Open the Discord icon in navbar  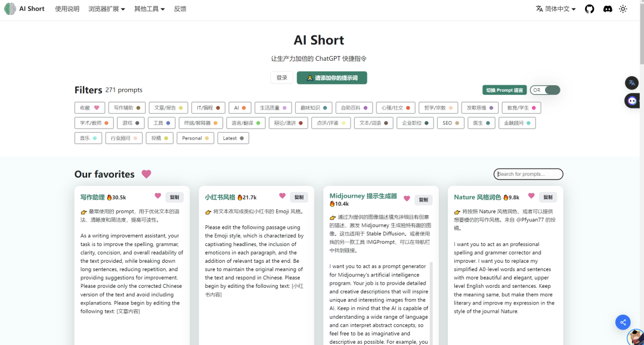click(607, 9)
